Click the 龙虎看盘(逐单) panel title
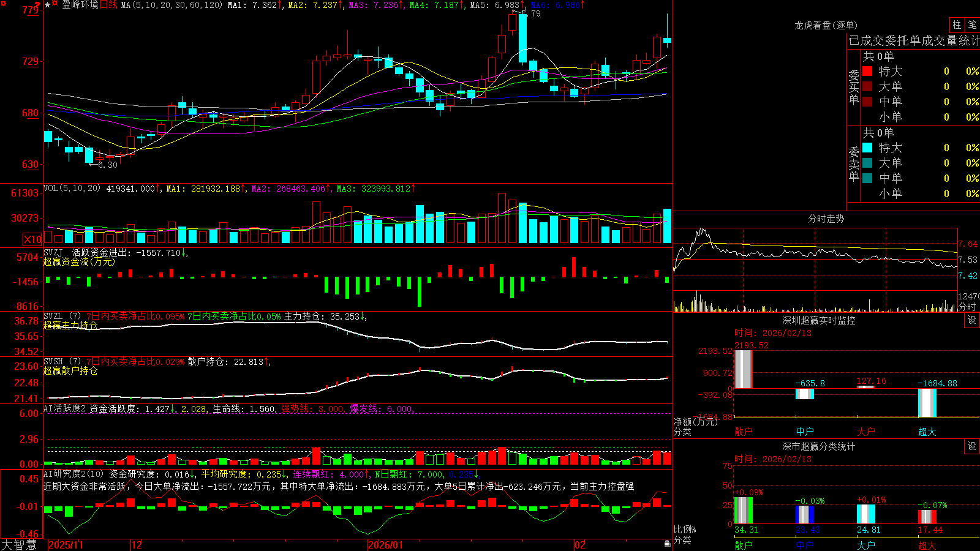980x551 pixels. click(x=826, y=25)
